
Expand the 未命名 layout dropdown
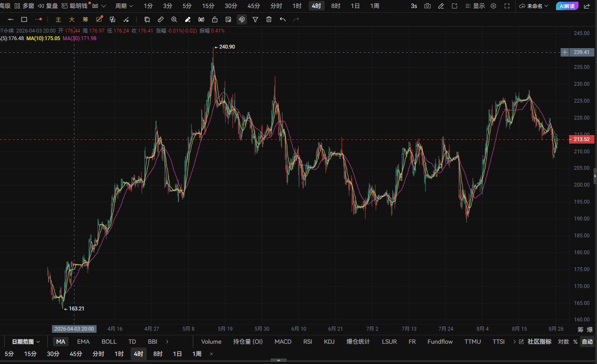click(x=534, y=6)
